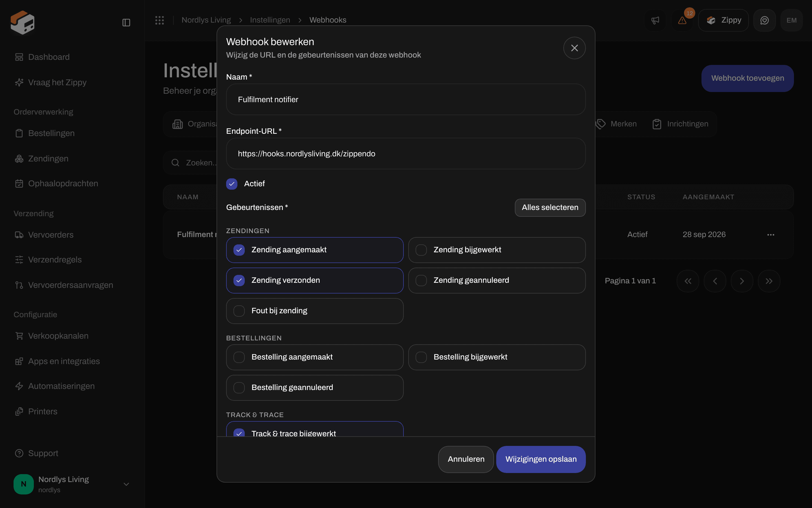
Task: Open alerts warning icon with 12 badge
Action: (682, 21)
